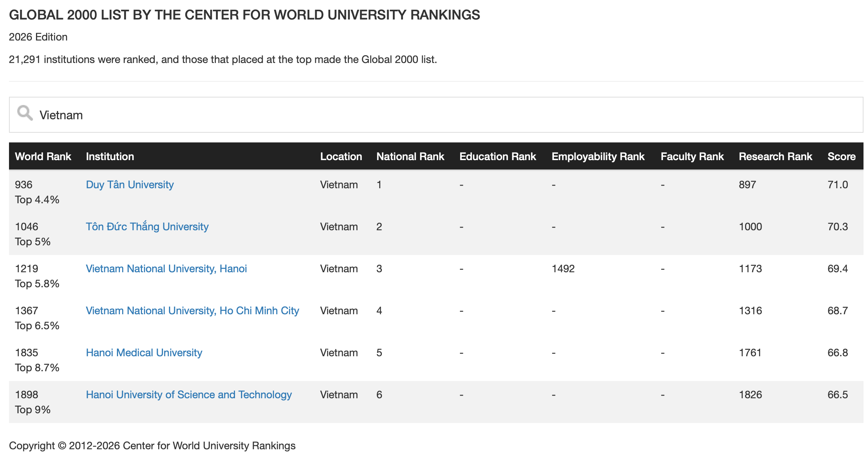Click the Education Rank column header
The width and height of the screenshot is (868, 456).
coord(498,156)
